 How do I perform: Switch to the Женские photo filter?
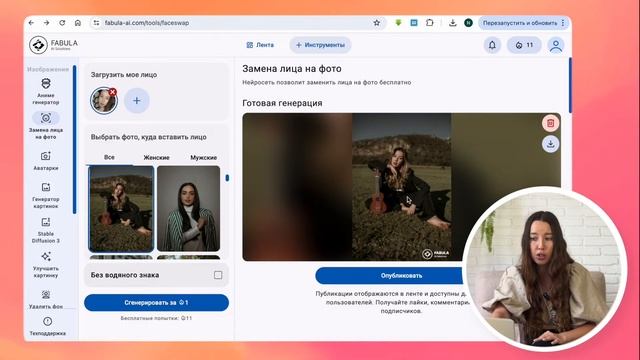pos(156,157)
